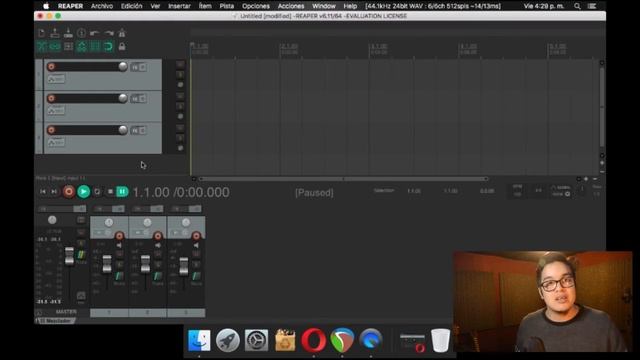
Task: Click the BPM tempo field
Action: point(517,191)
